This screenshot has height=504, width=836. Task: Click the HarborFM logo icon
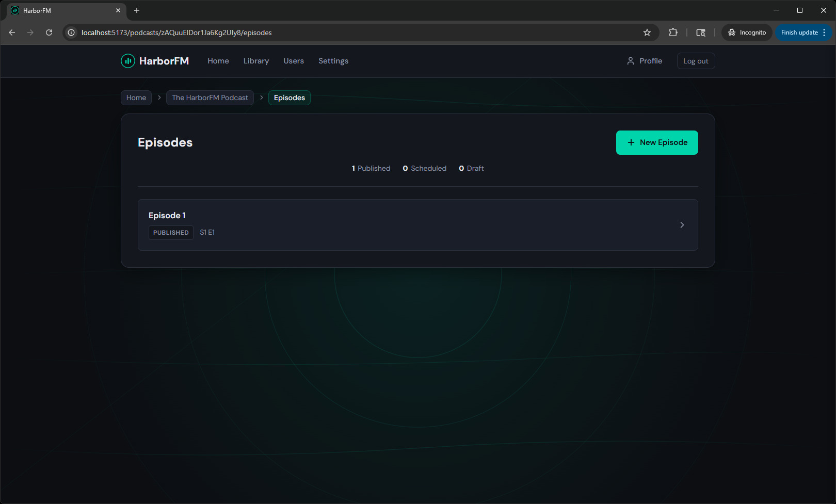(x=127, y=61)
